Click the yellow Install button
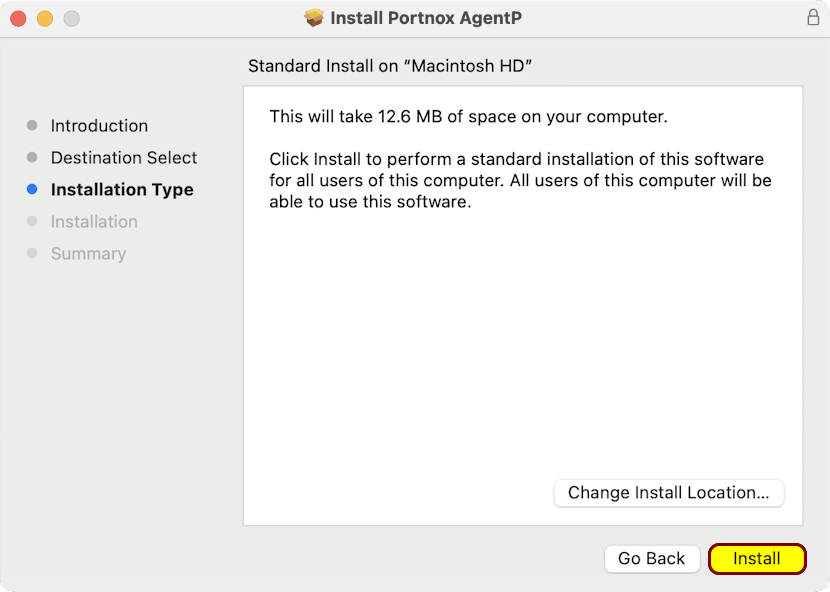830x592 pixels. coord(757,559)
